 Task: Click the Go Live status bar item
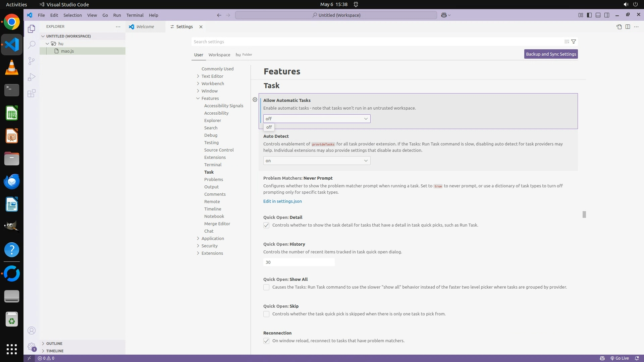619,358
